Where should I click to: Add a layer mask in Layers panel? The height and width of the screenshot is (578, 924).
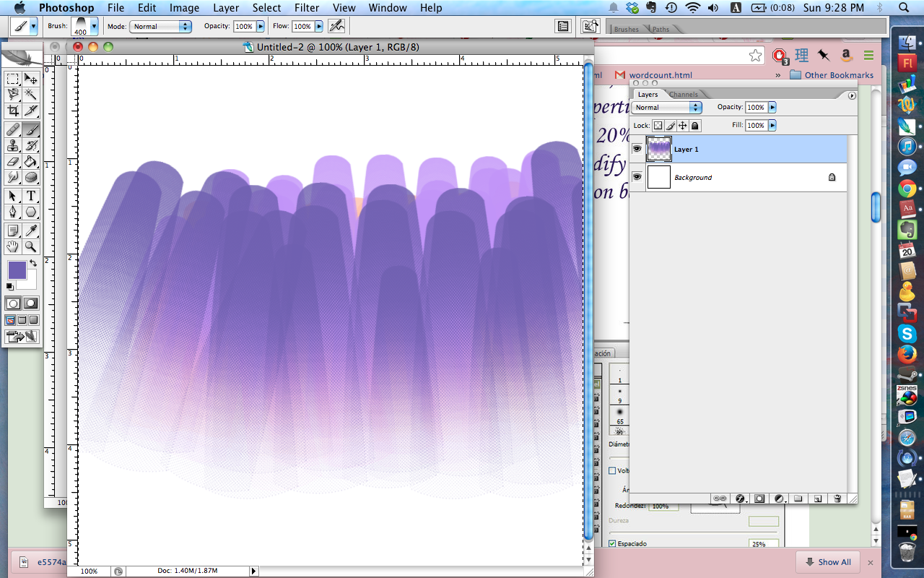[x=759, y=499]
